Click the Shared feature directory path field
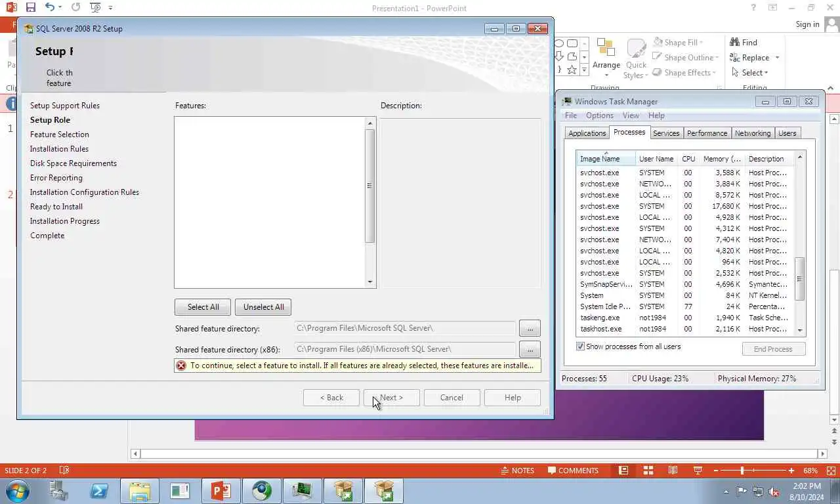 coord(405,328)
